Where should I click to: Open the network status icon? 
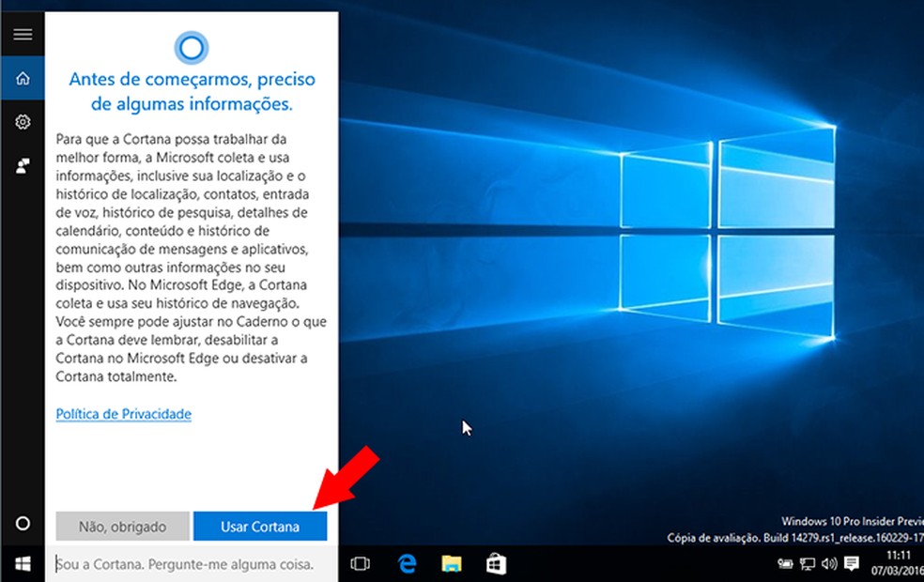[806, 563]
